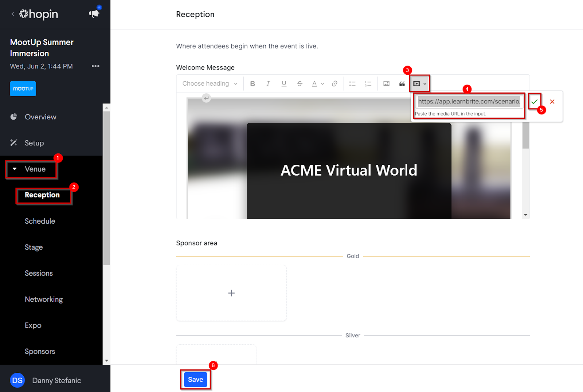Open the Sessions page
Screen dimensions: 583x392
pyautogui.click(x=39, y=273)
